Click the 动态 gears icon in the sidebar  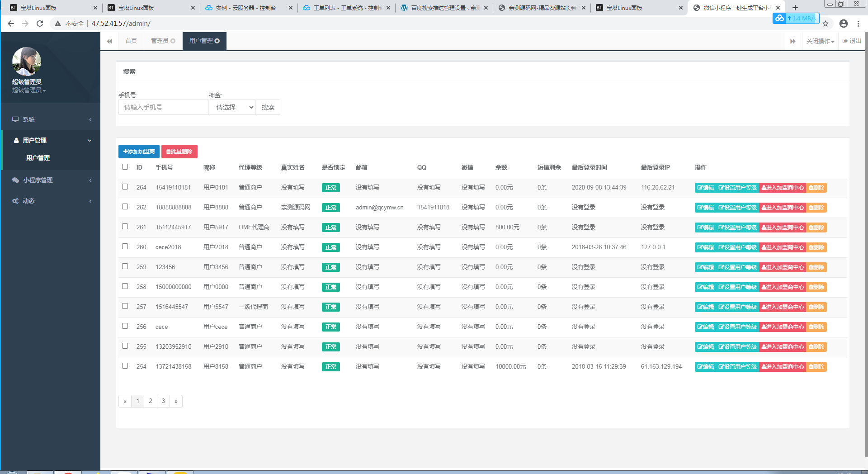(15, 201)
